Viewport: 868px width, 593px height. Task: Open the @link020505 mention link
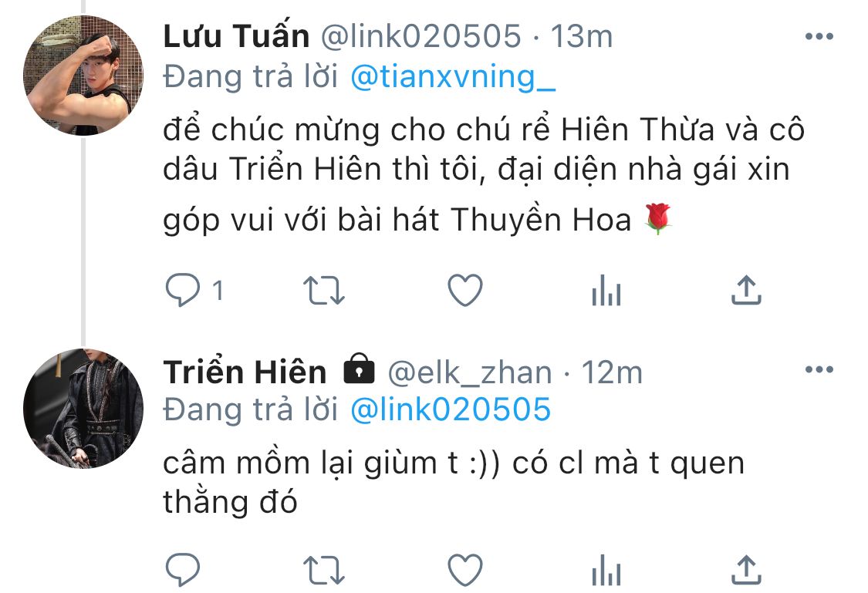tap(451, 410)
